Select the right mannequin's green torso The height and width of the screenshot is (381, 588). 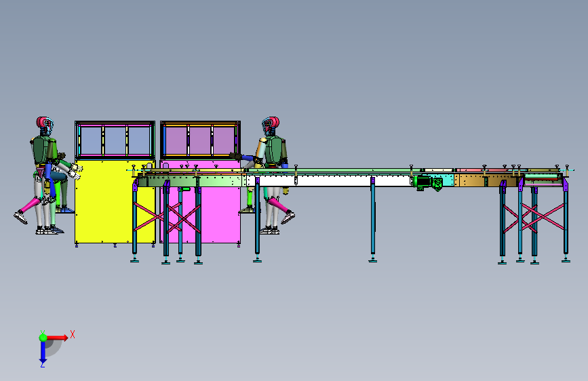pyautogui.click(x=275, y=151)
